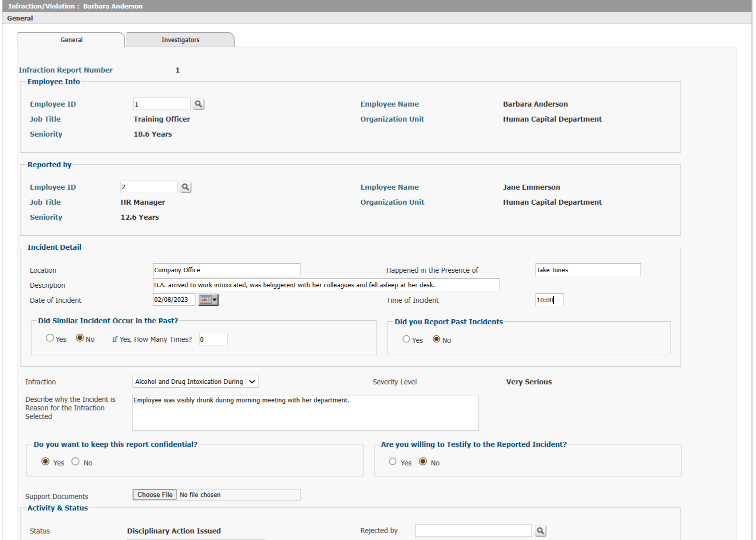Open the Employee Info employee lookup search icon
This screenshot has width=756, height=540.
tap(198, 104)
